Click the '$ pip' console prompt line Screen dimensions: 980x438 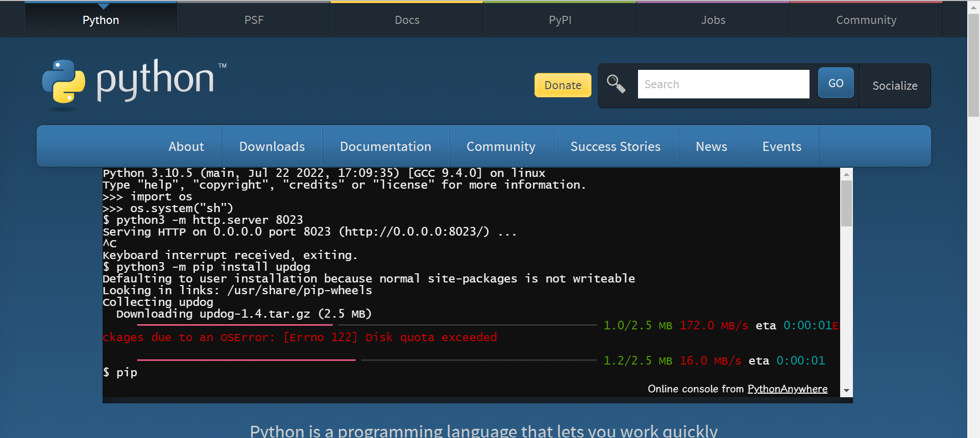[120, 373]
